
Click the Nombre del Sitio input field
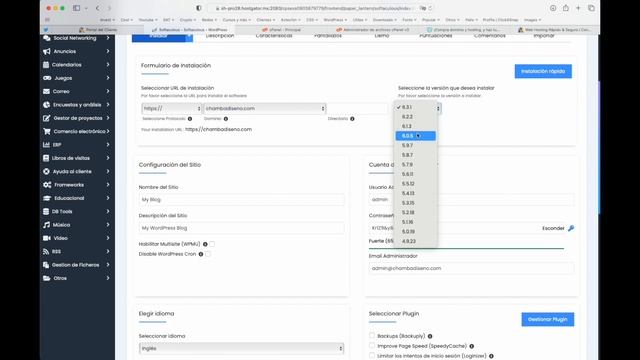[241, 200]
